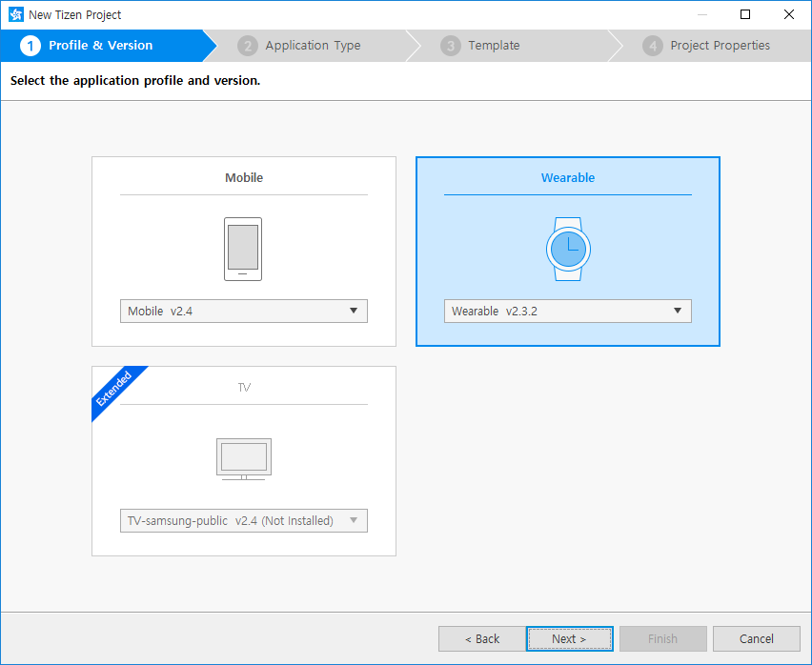The width and height of the screenshot is (812, 665).
Task: Open the Mobile v2.4 version dropdown
Action: (x=244, y=311)
